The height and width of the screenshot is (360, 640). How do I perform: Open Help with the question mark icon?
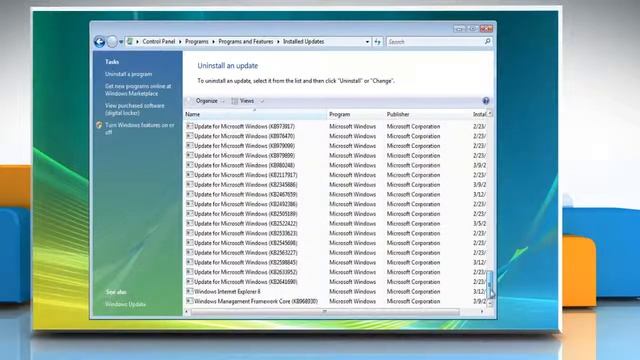(486, 101)
